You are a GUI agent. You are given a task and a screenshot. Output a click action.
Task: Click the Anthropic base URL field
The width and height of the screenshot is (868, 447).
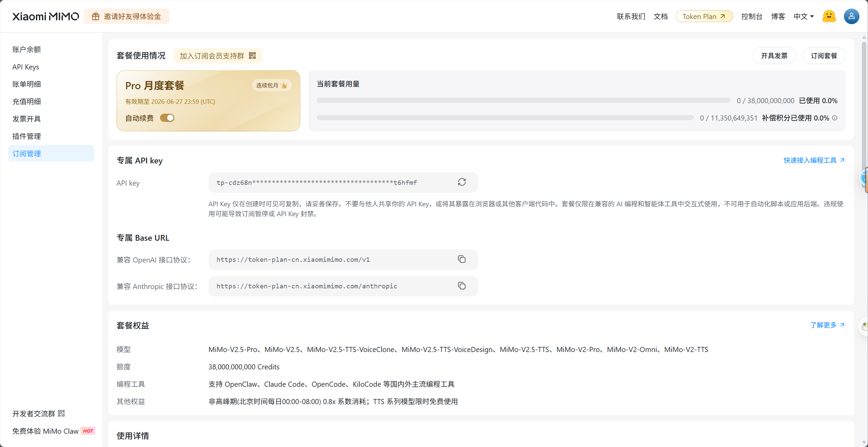343,286
